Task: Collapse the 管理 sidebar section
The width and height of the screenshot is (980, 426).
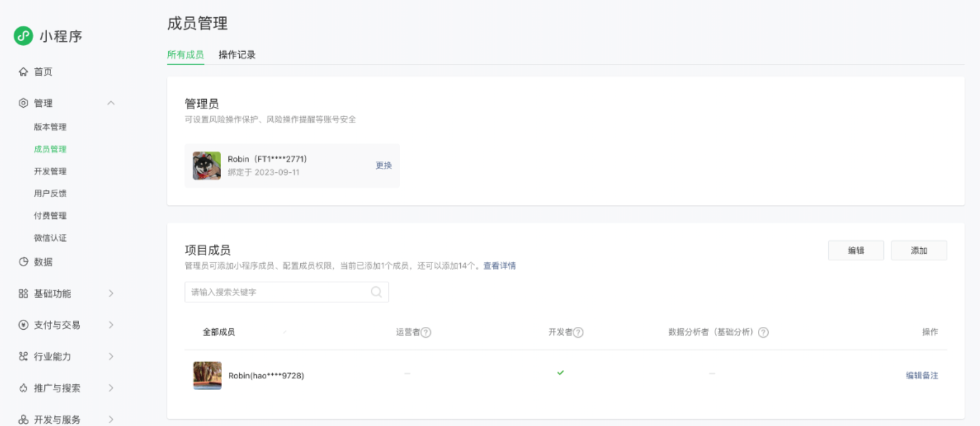Action: tap(111, 103)
